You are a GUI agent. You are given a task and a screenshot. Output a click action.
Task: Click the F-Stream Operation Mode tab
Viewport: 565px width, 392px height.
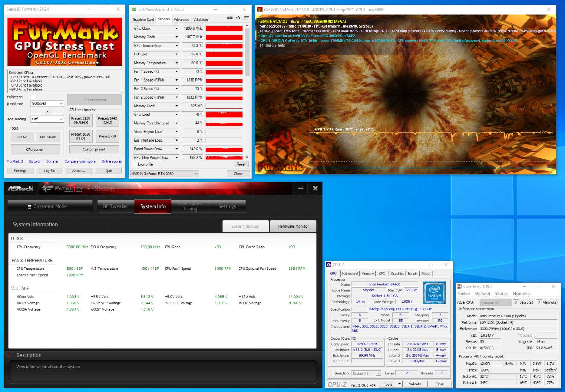(50, 207)
